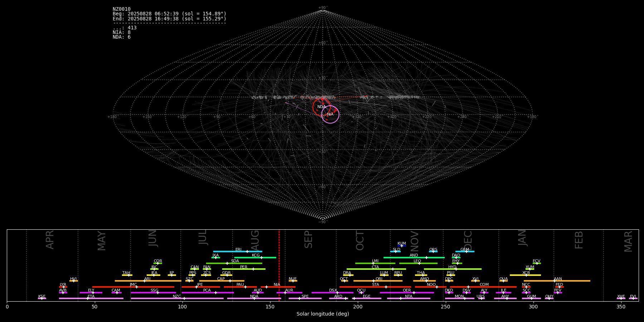Click the KUM shower label in timeline

[402, 244]
